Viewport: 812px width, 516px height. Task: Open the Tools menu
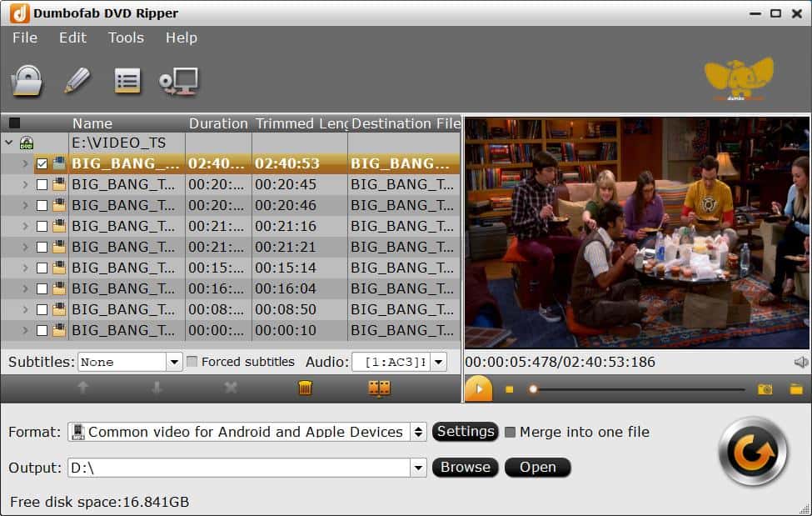[125, 38]
